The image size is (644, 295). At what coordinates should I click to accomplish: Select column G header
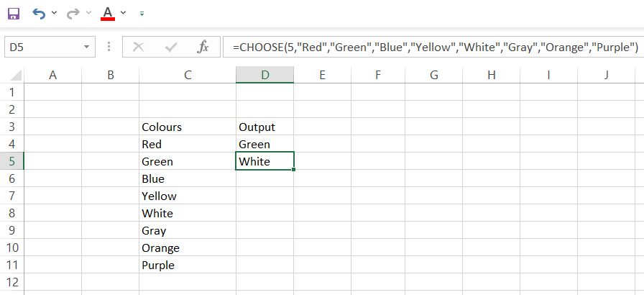point(433,75)
